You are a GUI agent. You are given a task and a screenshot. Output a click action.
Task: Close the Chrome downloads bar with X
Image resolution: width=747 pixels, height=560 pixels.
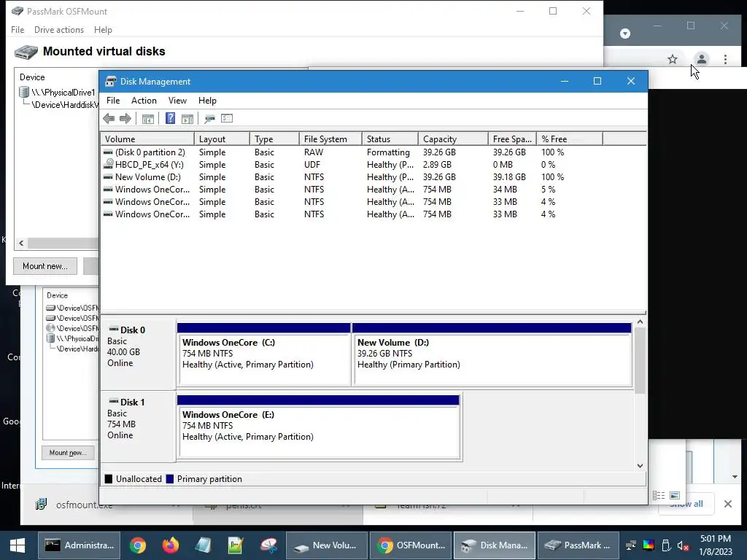pyautogui.click(x=727, y=504)
